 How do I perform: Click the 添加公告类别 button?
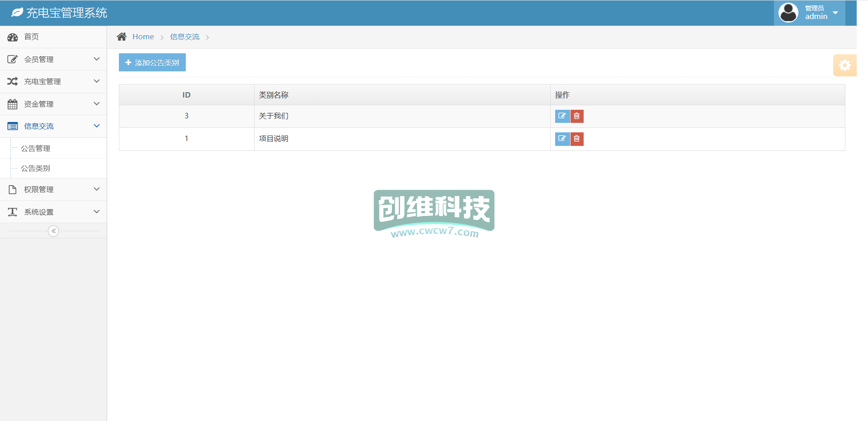coord(152,62)
